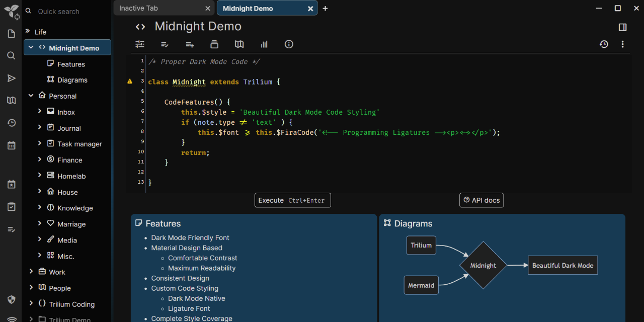Screen dimensions: 644x322
Task: Open the note info ribbon icon
Action: (x=289, y=44)
